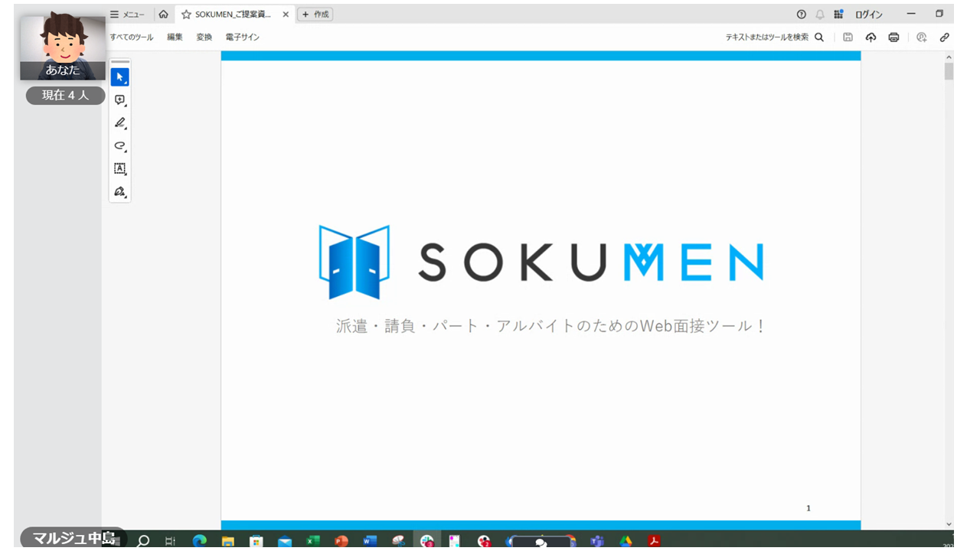Switch to the SOKUMEN_ご提案資料 tab
This screenshot has height=551, width=980.
click(234, 15)
